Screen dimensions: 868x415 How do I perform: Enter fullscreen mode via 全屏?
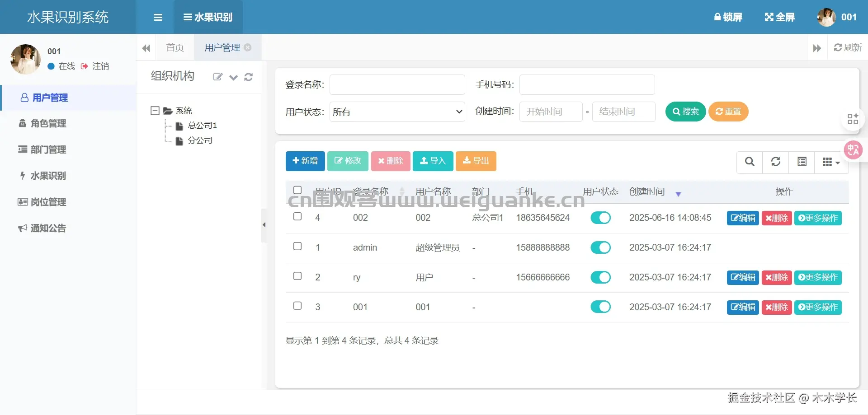pyautogui.click(x=779, y=17)
